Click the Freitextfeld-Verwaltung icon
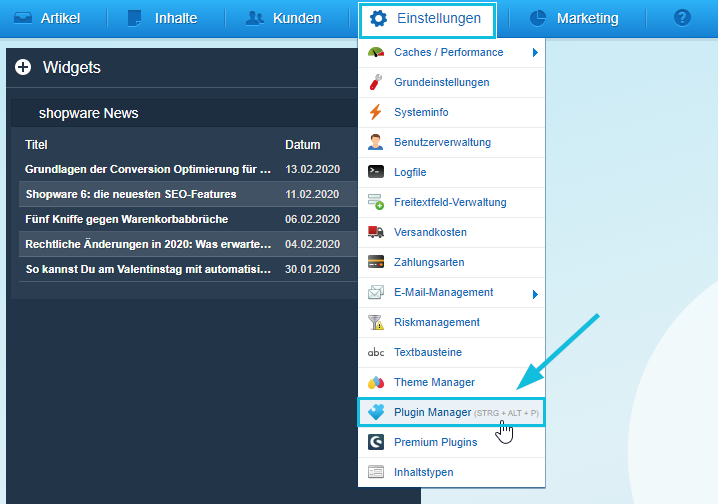Image resolution: width=718 pixels, height=504 pixels. pos(376,202)
